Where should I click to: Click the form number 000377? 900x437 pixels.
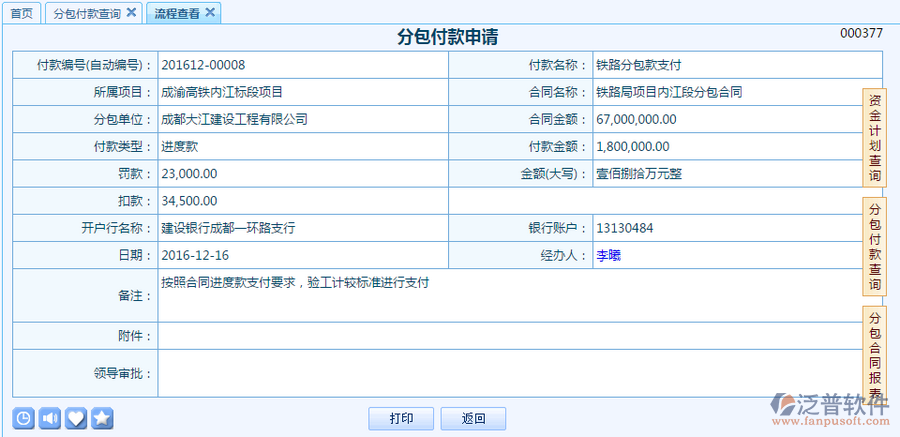862,33
